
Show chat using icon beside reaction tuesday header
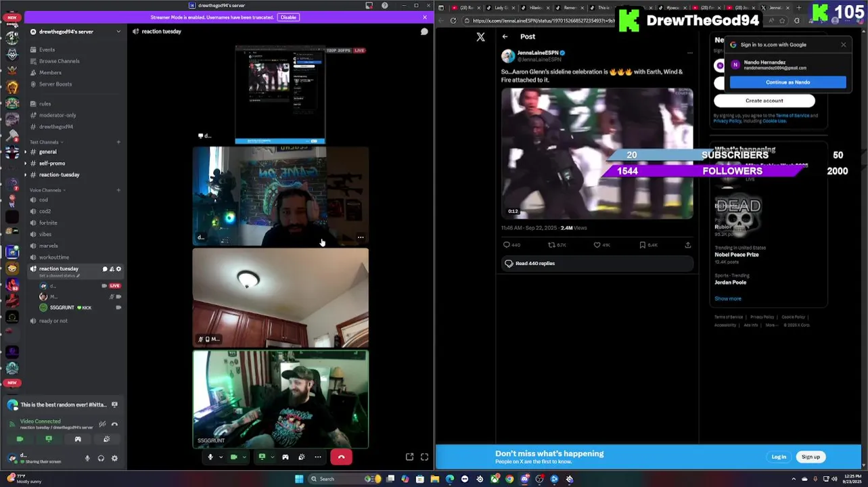coord(424,32)
